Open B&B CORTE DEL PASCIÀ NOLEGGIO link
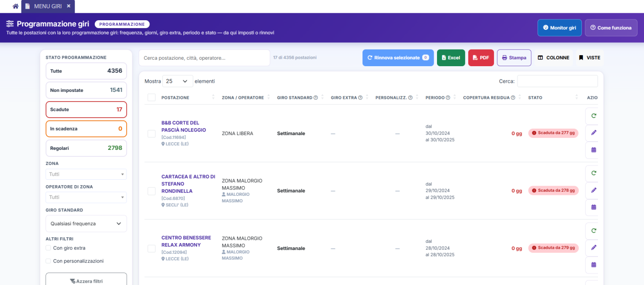This screenshot has height=285, width=644. point(184,126)
